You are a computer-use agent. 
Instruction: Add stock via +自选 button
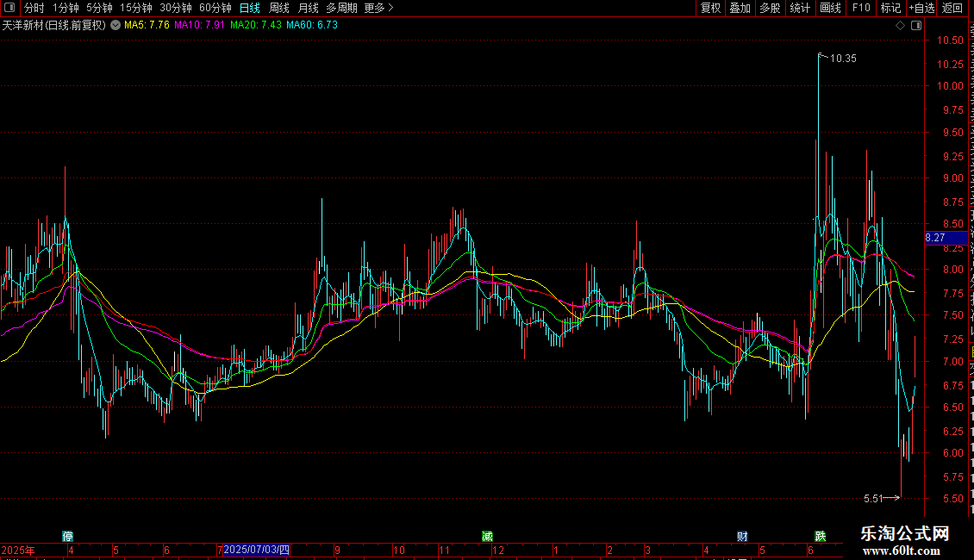tap(921, 8)
